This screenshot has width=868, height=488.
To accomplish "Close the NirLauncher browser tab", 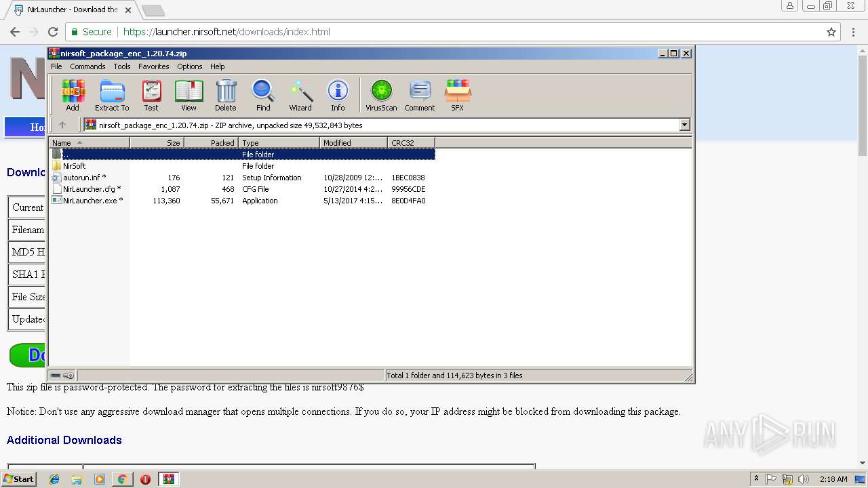I will (128, 10).
